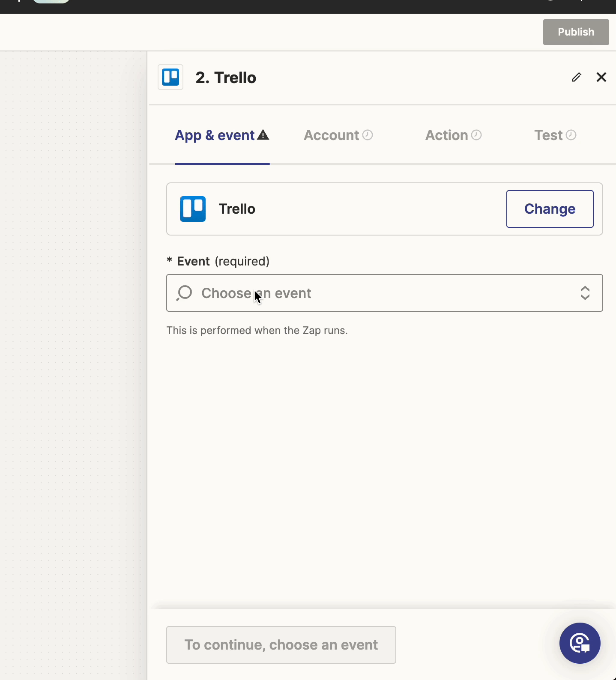
Task: Click the '2. Trello' step title
Action: coord(226,78)
